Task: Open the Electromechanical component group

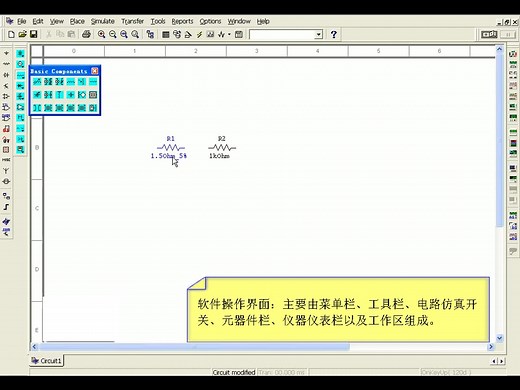Action: coord(6,181)
